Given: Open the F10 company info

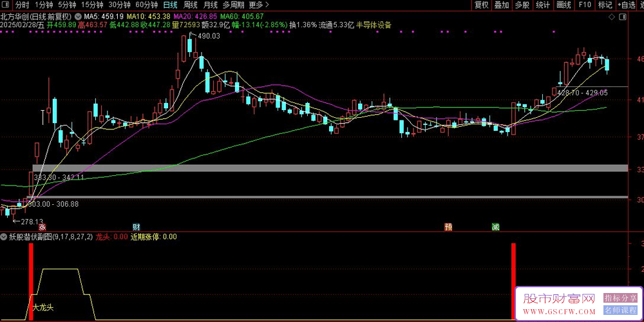Looking at the screenshot, I should coord(585,5).
